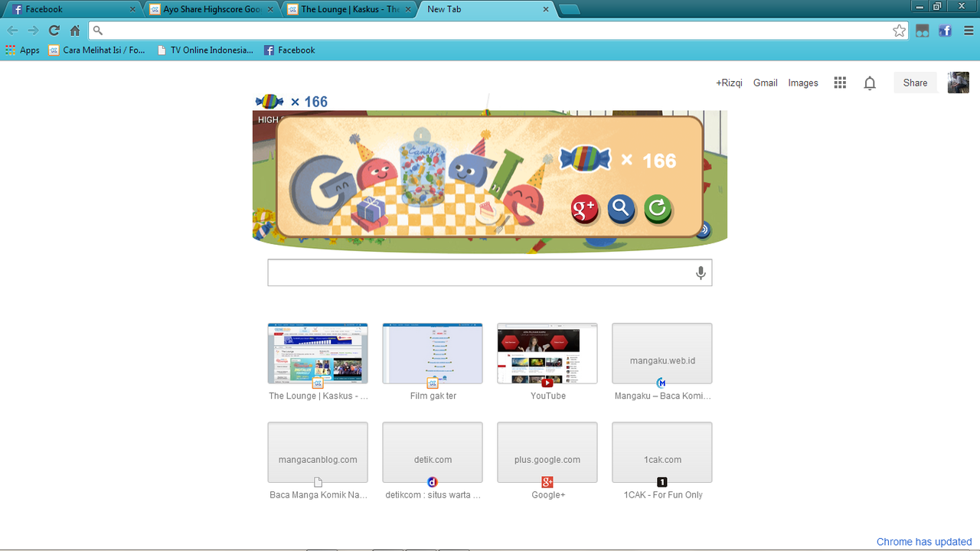Open Google account profile picture
This screenshot has width=980, height=551.
click(x=959, y=83)
